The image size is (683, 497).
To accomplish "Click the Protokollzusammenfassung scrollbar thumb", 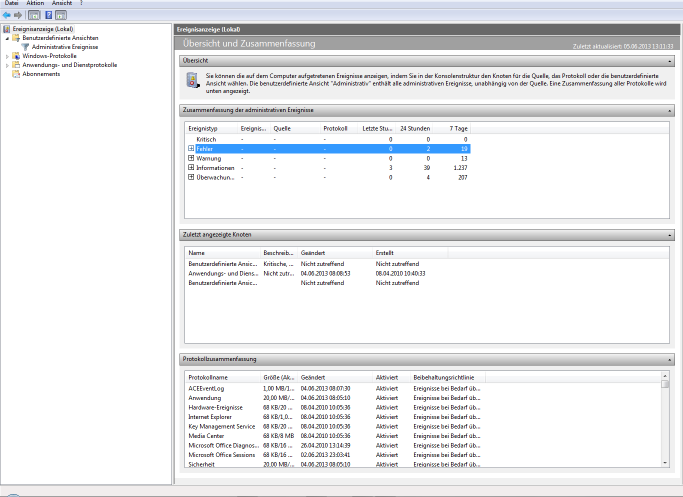I will [x=665, y=384].
